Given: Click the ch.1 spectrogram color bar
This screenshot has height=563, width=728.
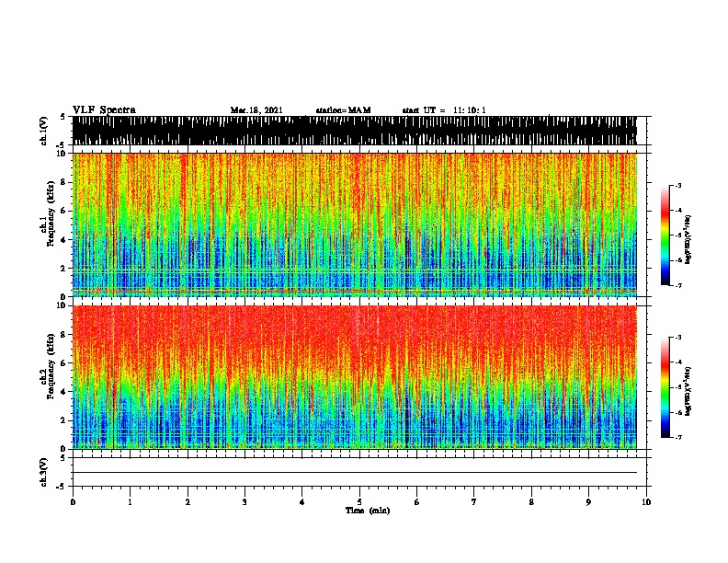Looking at the screenshot, I should 665,236.
